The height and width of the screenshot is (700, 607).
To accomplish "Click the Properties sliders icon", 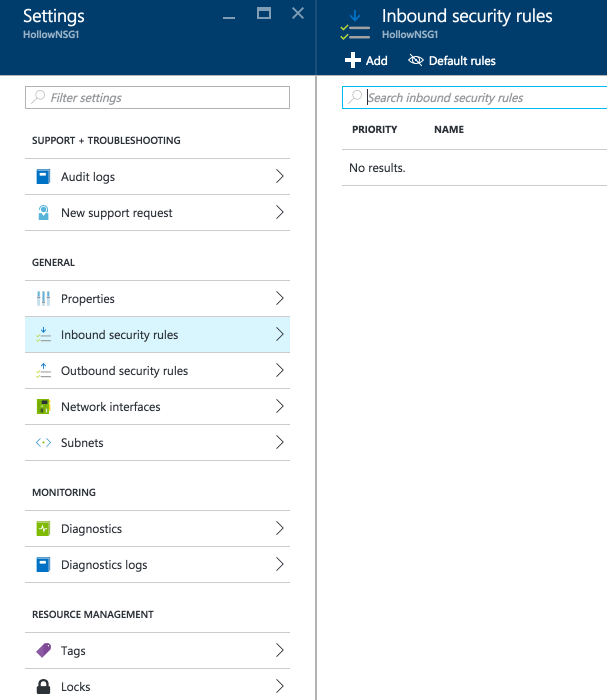I will (43, 298).
